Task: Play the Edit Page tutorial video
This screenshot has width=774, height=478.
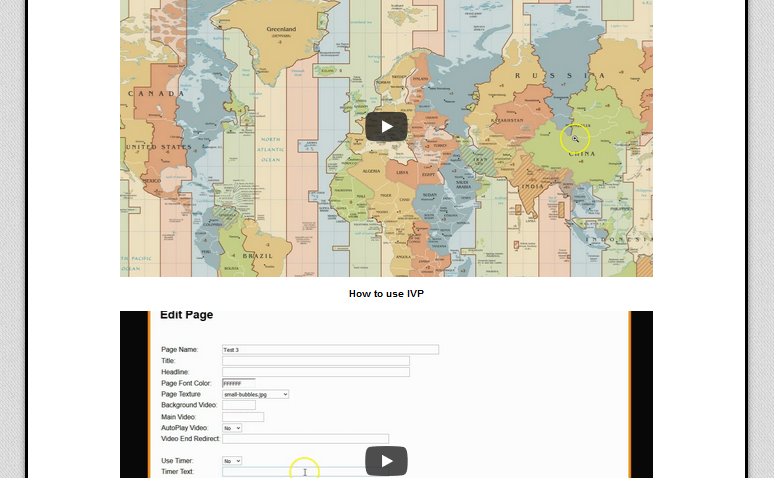Action: (x=386, y=461)
